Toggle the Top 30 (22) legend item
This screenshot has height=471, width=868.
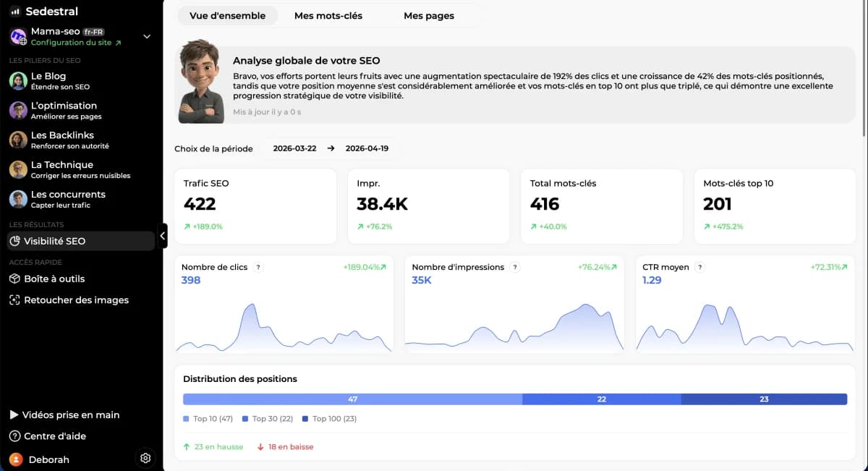(x=267, y=418)
